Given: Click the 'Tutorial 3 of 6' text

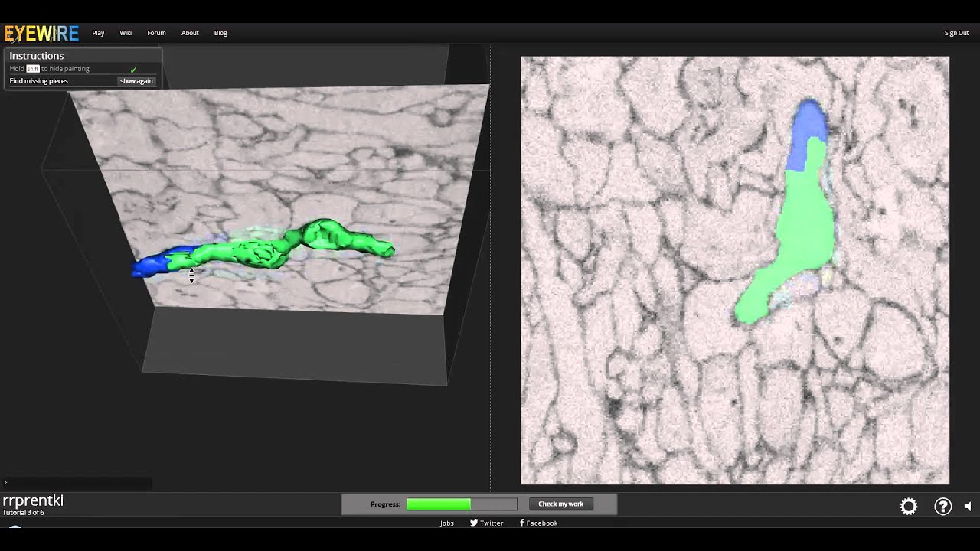Looking at the screenshot, I should 23,513.
